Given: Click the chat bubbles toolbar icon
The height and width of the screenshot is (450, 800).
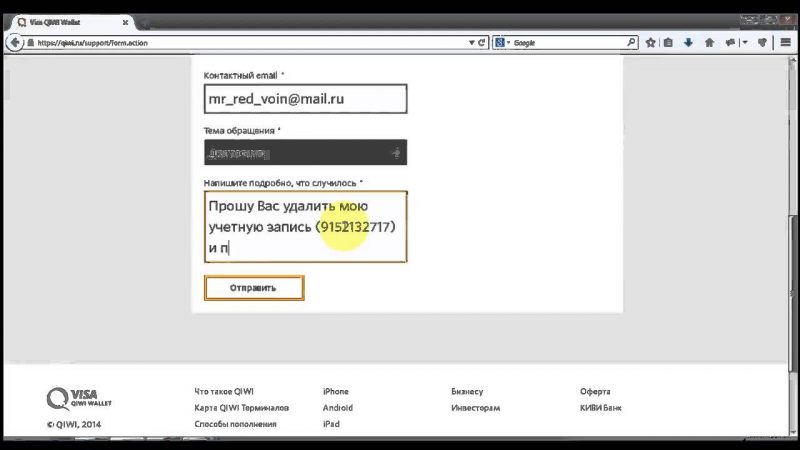Looking at the screenshot, I should pos(730,43).
